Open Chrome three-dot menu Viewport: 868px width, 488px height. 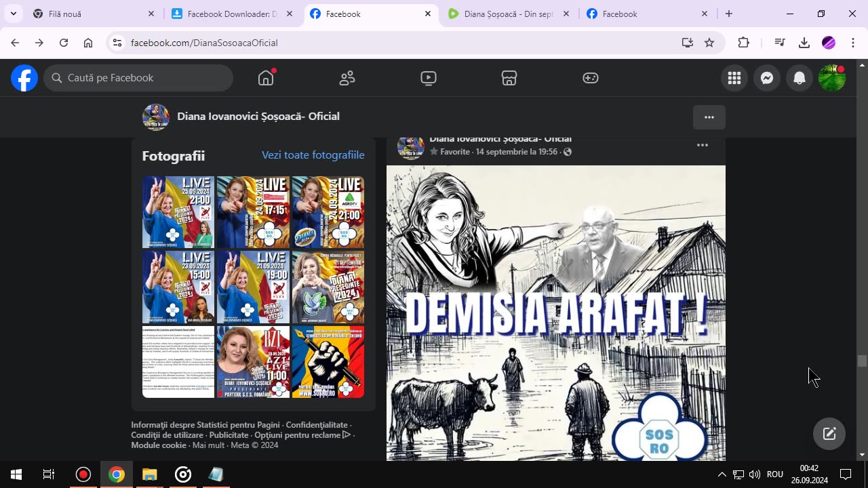(x=853, y=43)
